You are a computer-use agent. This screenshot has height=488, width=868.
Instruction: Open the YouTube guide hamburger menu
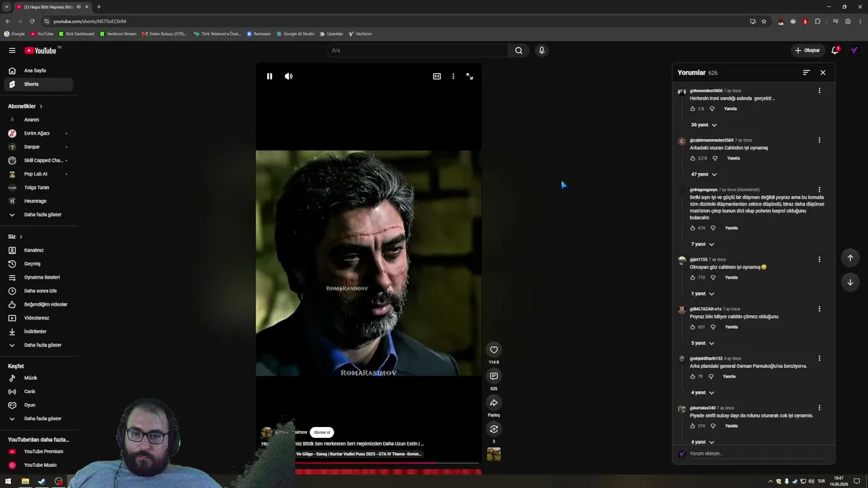[x=12, y=50]
